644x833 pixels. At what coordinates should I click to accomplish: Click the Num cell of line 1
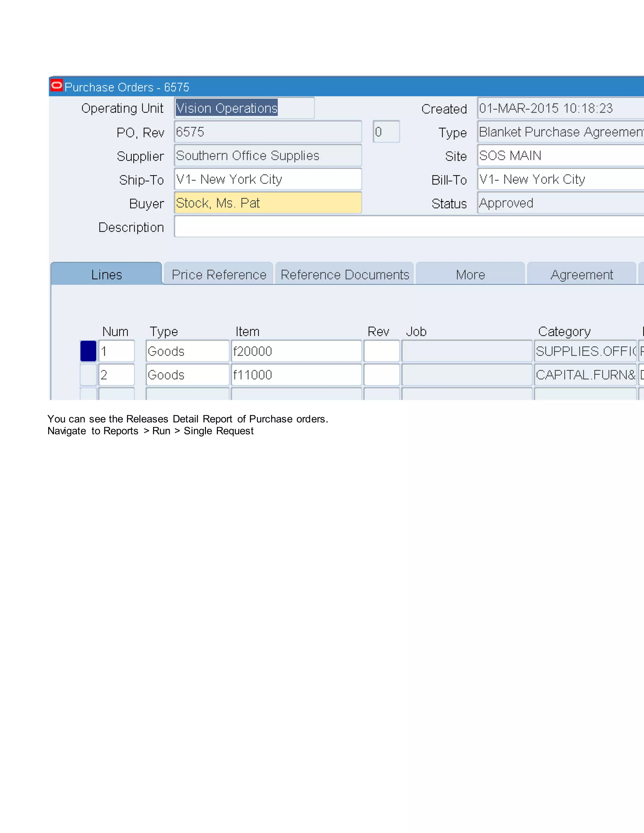(x=116, y=351)
